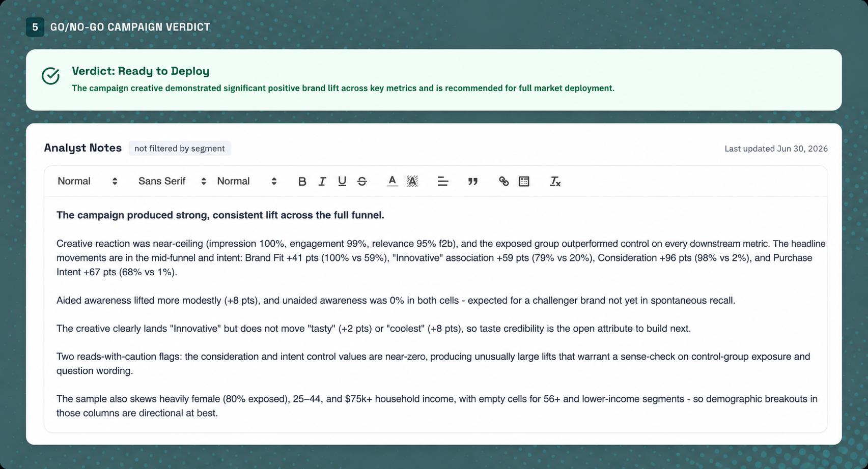Click the Verdict checkmark icon
Viewport: 868px width, 469px height.
50,76
